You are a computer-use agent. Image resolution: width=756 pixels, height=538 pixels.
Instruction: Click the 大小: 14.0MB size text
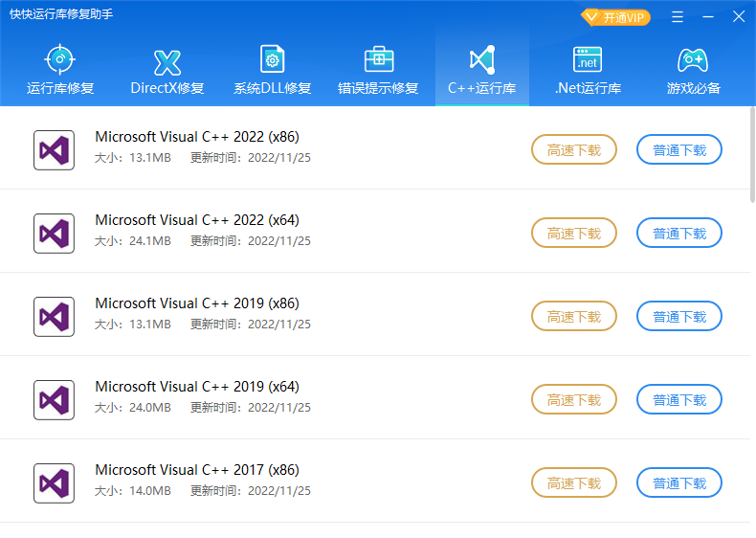tap(133, 491)
